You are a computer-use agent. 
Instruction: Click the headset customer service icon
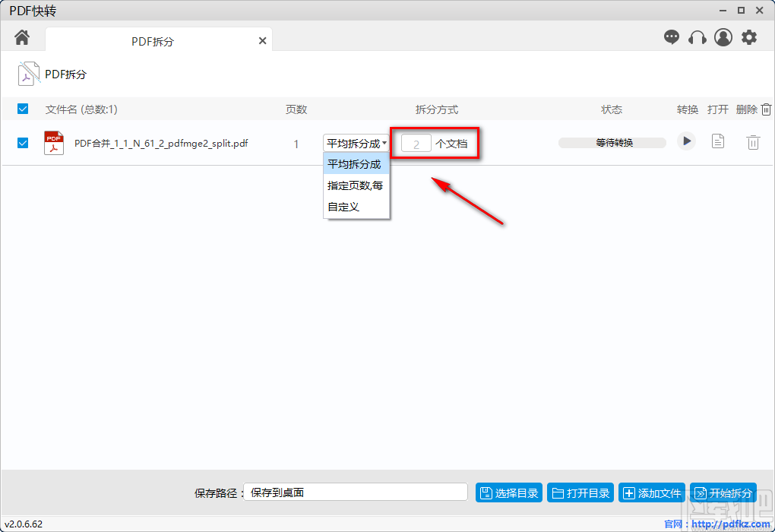697,36
